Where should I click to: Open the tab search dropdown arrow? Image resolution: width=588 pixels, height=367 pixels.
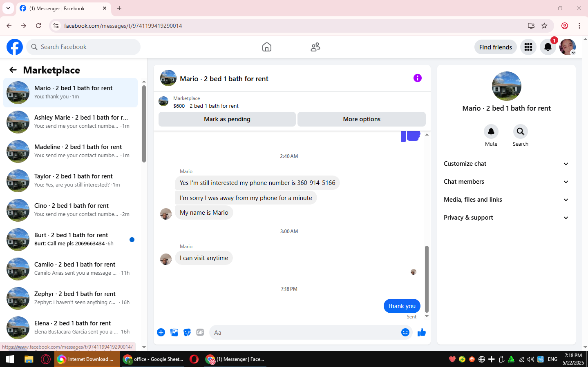pos(8,8)
